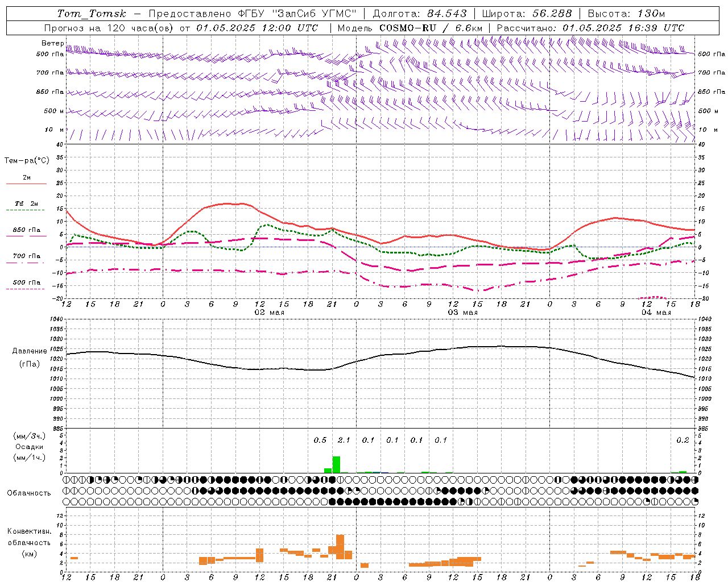Image resolution: width=728 pixels, height=582 pixels.
Task: Click the Высота: 130м header value
Action: [x=626, y=14]
